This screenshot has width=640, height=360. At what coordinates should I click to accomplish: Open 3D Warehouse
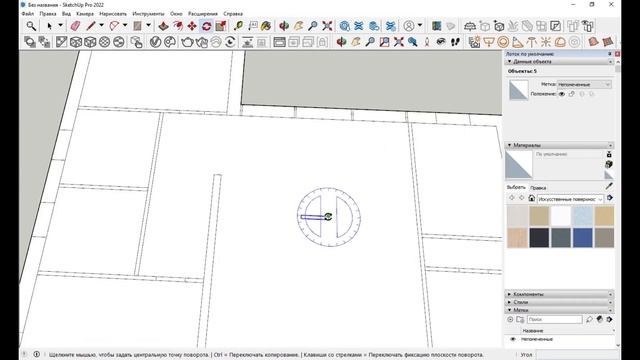(344, 26)
